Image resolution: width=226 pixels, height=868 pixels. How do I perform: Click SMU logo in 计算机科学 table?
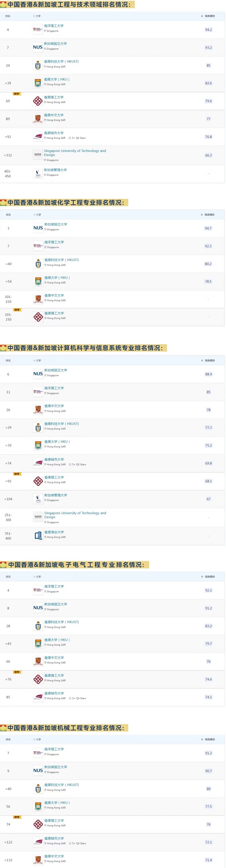pyautogui.click(x=38, y=499)
